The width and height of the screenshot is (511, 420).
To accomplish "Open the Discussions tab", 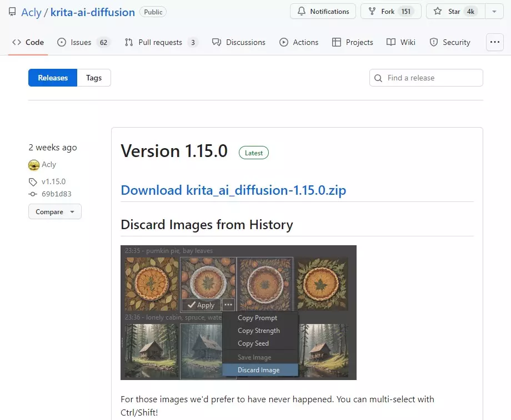I will (x=238, y=42).
